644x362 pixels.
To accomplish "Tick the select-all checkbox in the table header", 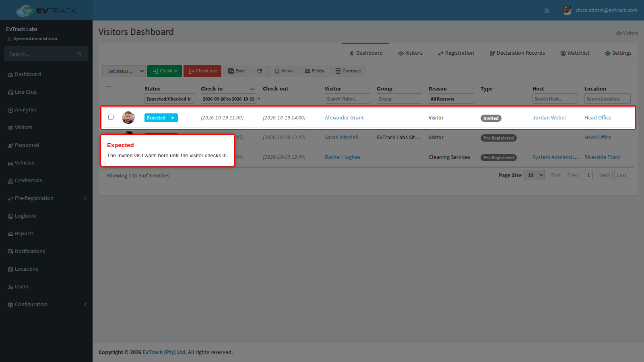I will coord(108,88).
